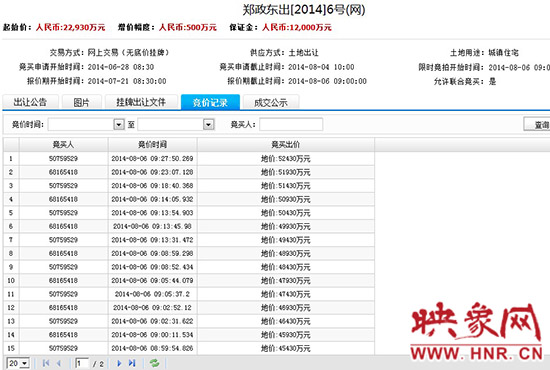
Task: Refresh the bidding records list
Action: (x=154, y=363)
